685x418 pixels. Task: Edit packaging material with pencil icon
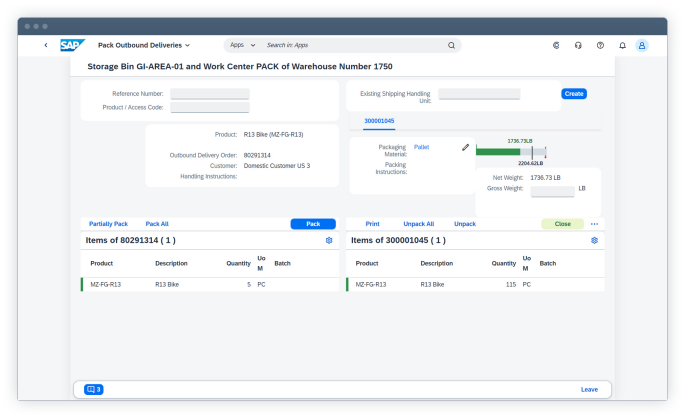tap(465, 147)
